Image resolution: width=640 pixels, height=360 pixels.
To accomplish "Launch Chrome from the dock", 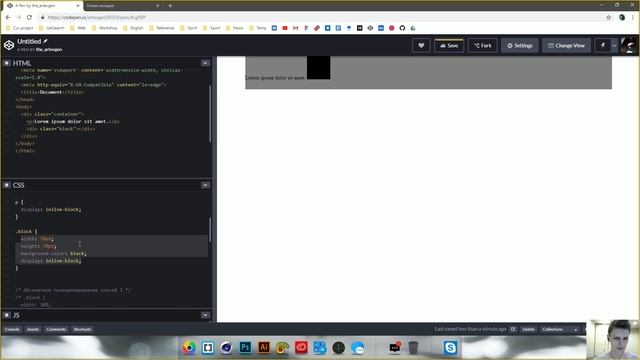I will [x=189, y=347].
